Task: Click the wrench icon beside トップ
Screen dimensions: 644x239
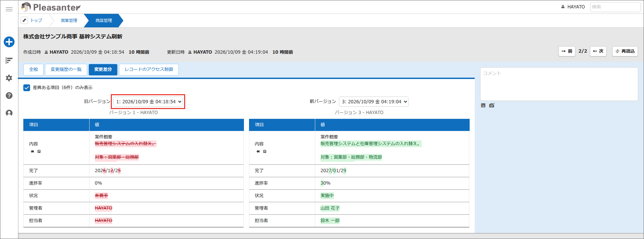Action: pyautogui.click(x=24, y=20)
